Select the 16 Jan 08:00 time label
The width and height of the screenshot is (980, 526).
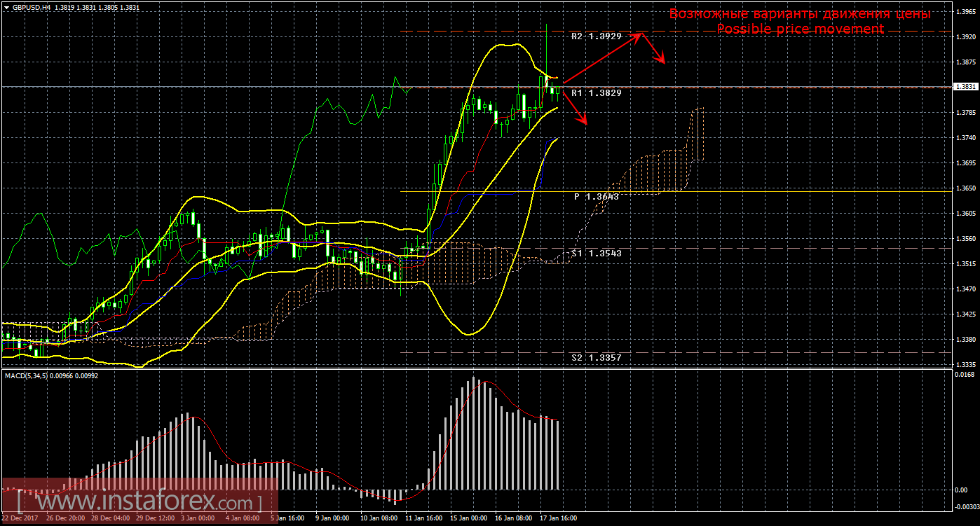pyautogui.click(x=515, y=519)
